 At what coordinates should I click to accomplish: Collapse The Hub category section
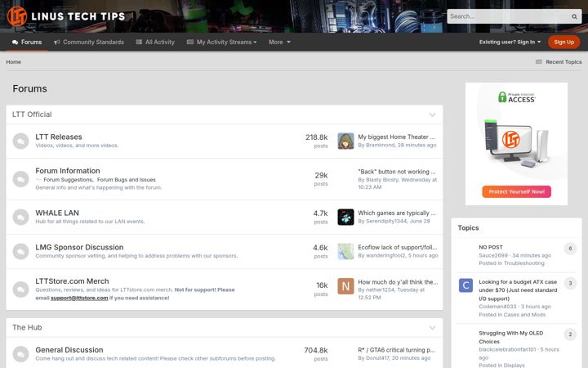432,328
